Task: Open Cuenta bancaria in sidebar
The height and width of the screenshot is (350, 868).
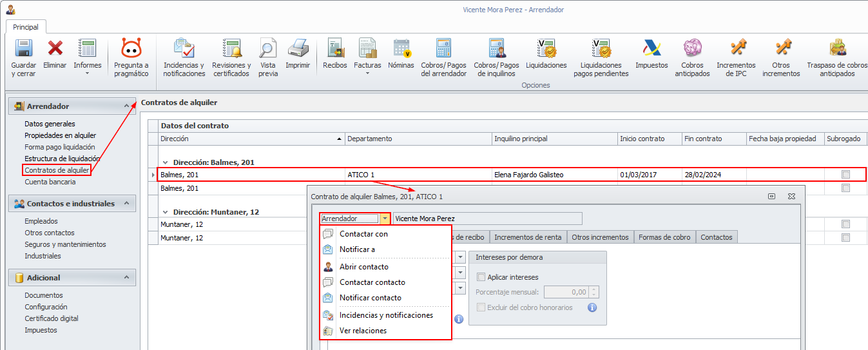Action: (50, 182)
